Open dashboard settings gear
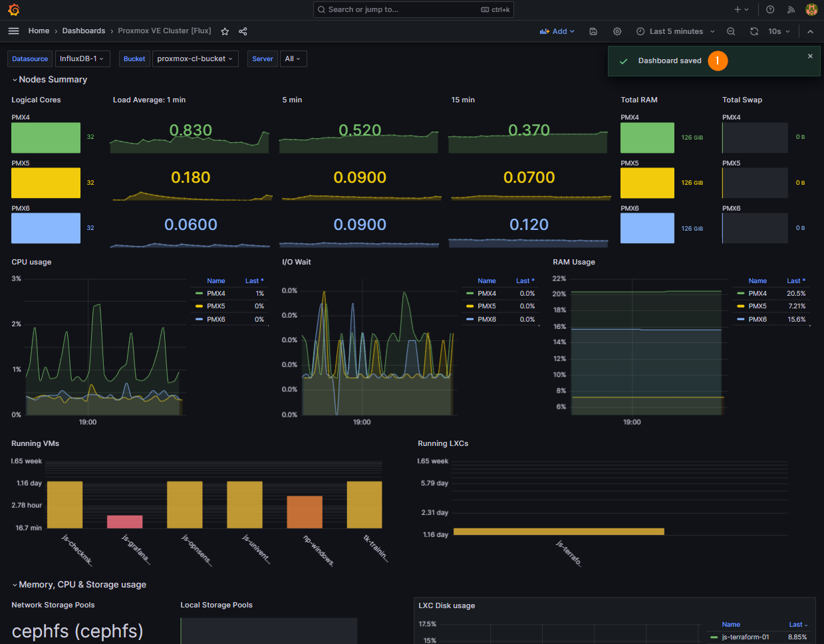 click(x=617, y=31)
